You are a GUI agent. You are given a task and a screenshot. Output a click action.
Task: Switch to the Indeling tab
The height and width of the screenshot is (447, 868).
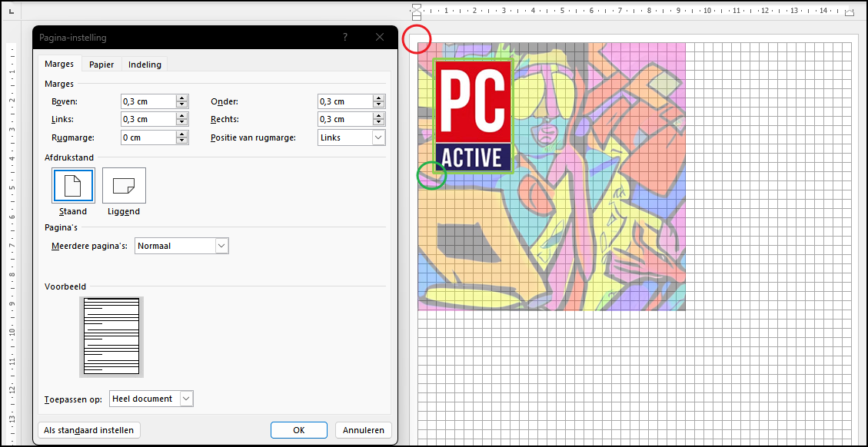pos(145,65)
